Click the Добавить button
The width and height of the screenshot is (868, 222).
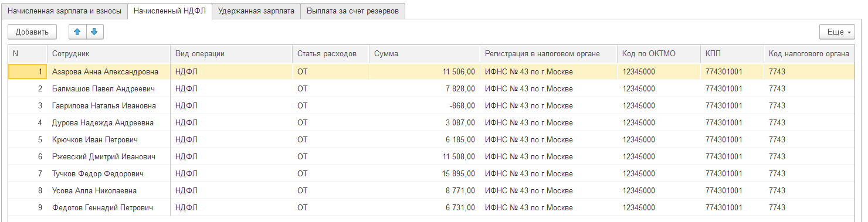click(x=32, y=32)
